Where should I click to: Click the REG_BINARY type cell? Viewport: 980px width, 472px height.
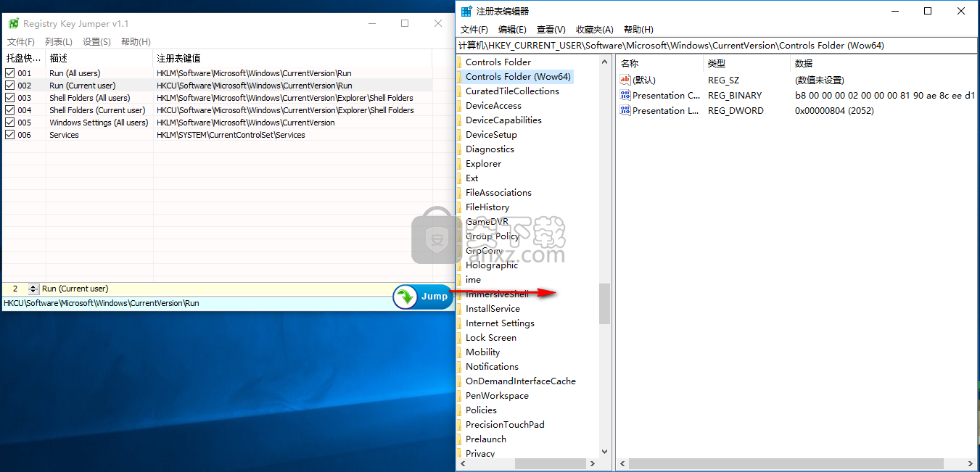pyautogui.click(x=735, y=96)
